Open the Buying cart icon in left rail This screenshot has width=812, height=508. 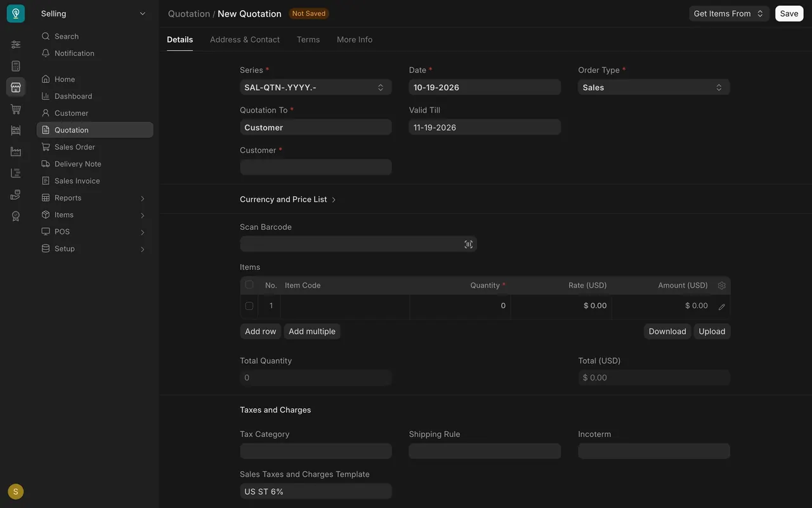[x=16, y=109]
